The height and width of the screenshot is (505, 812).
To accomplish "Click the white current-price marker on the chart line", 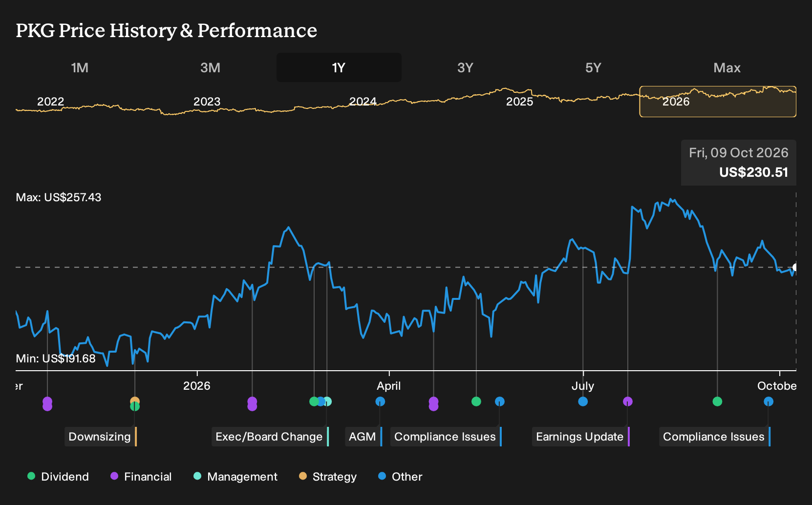I will [x=795, y=267].
